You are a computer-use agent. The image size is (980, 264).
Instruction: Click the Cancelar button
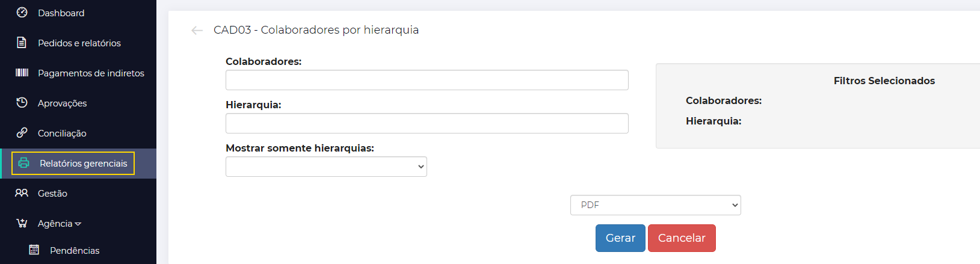[682, 238]
